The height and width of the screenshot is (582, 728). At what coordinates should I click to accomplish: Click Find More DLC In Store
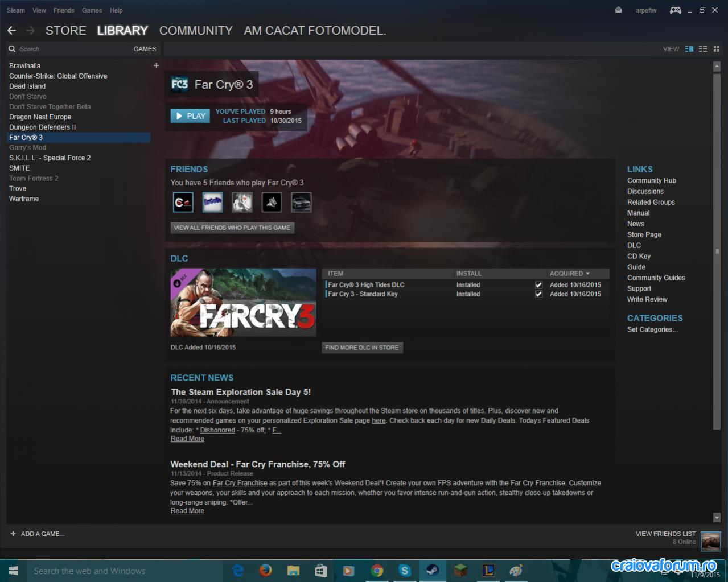[x=362, y=348]
